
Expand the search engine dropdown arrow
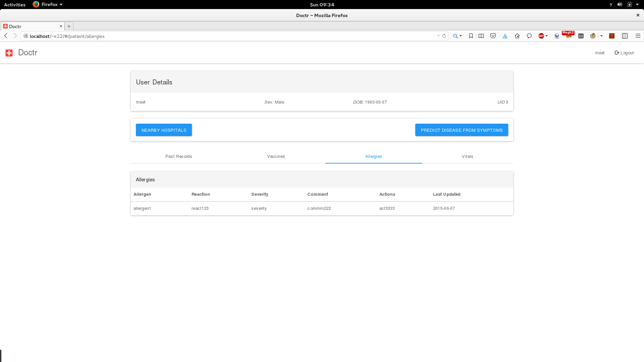(x=461, y=36)
